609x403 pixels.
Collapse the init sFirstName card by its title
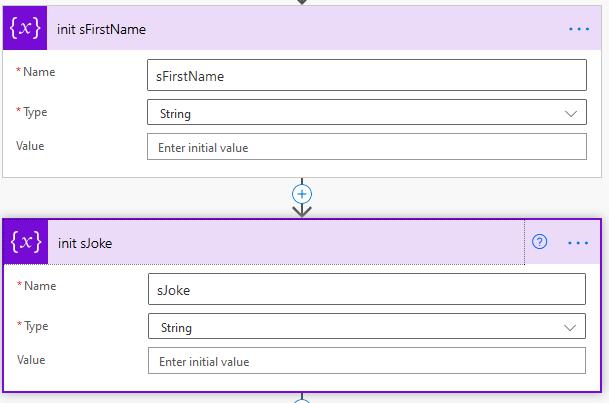click(102, 29)
